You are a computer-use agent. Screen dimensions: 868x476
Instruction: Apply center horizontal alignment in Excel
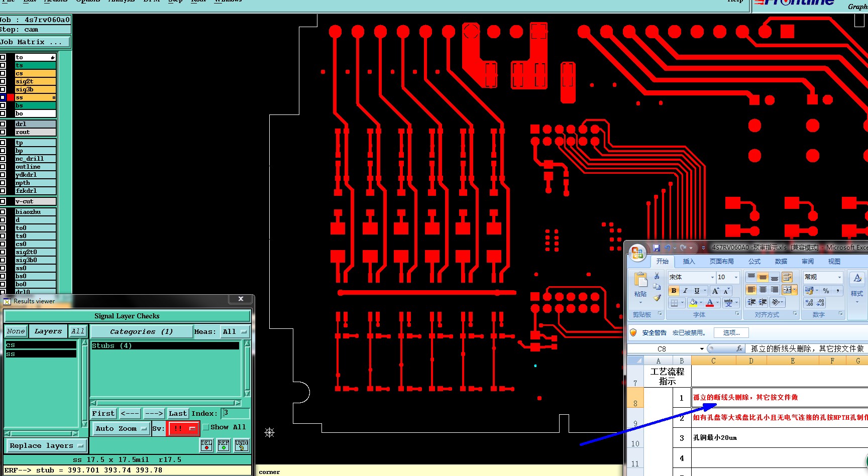click(763, 290)
